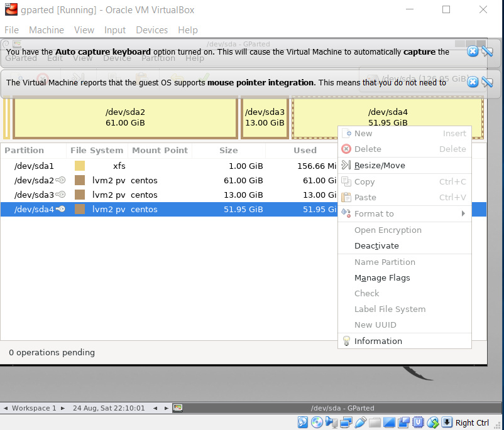
Task: Sort by the Partition column header
Action: tap(33, 150)
